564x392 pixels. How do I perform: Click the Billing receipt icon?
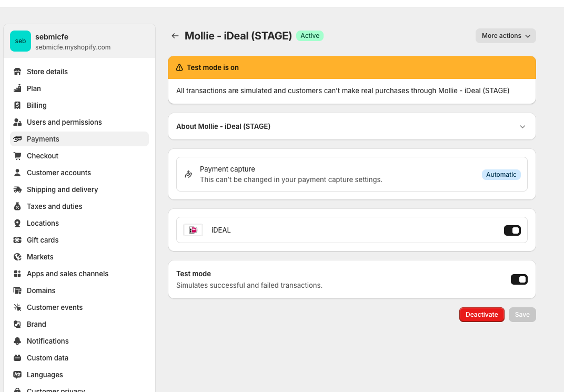(x=17, y=105)
